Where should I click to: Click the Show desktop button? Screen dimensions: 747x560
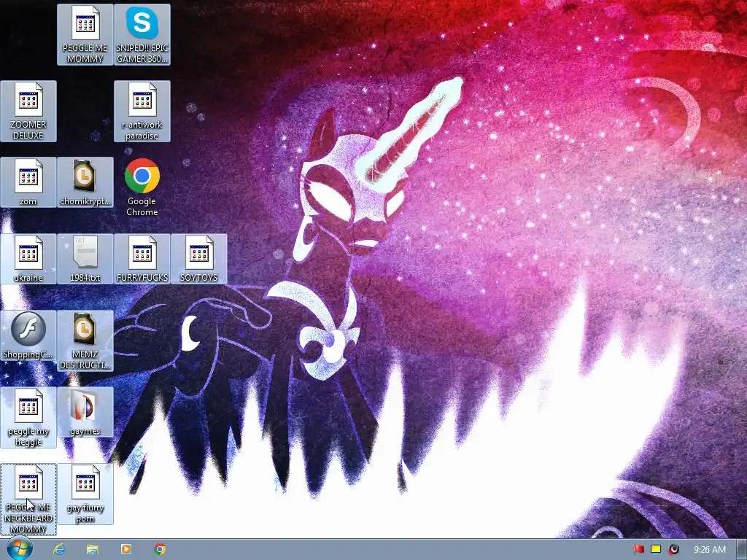click(742, 550)
